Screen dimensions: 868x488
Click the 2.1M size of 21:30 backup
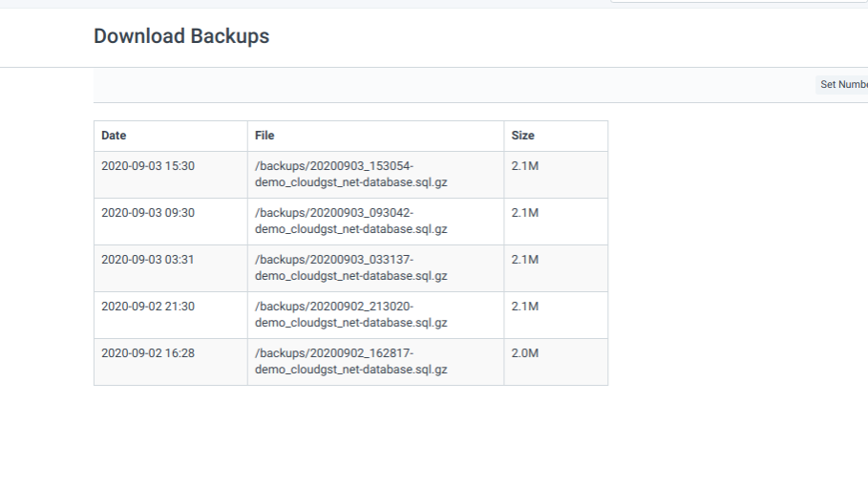pyautogui.click(x=525, y=307)
